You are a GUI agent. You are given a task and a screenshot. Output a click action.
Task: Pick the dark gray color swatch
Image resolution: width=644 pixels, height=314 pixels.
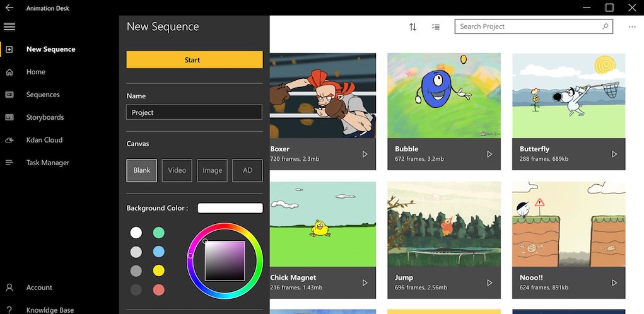[136, 290]
